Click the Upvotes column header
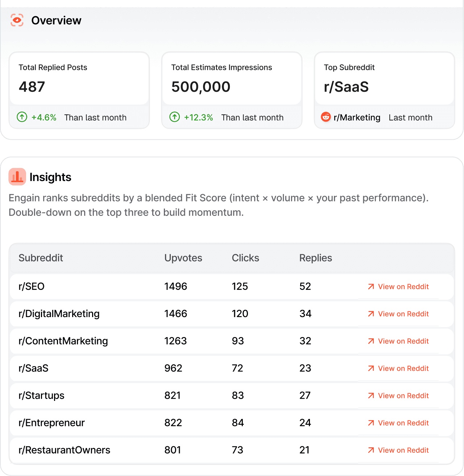 pos(183,258)
